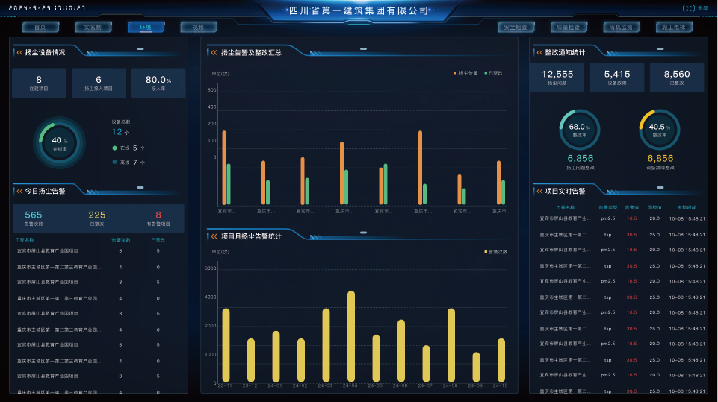Click the double-chevron icon of the 12,555 statistics panel
Screen dimensions: 718x402
point(539,52)
